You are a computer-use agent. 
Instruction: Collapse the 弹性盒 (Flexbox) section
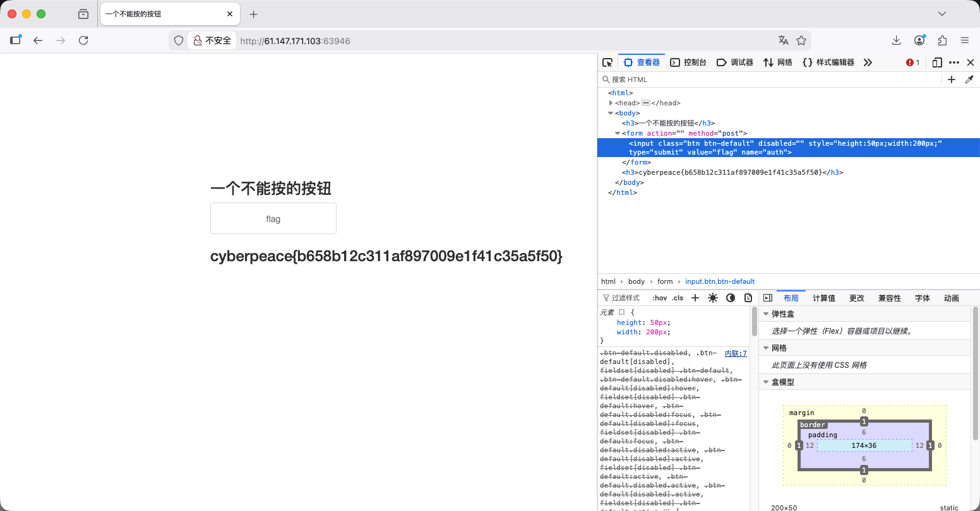766,314
